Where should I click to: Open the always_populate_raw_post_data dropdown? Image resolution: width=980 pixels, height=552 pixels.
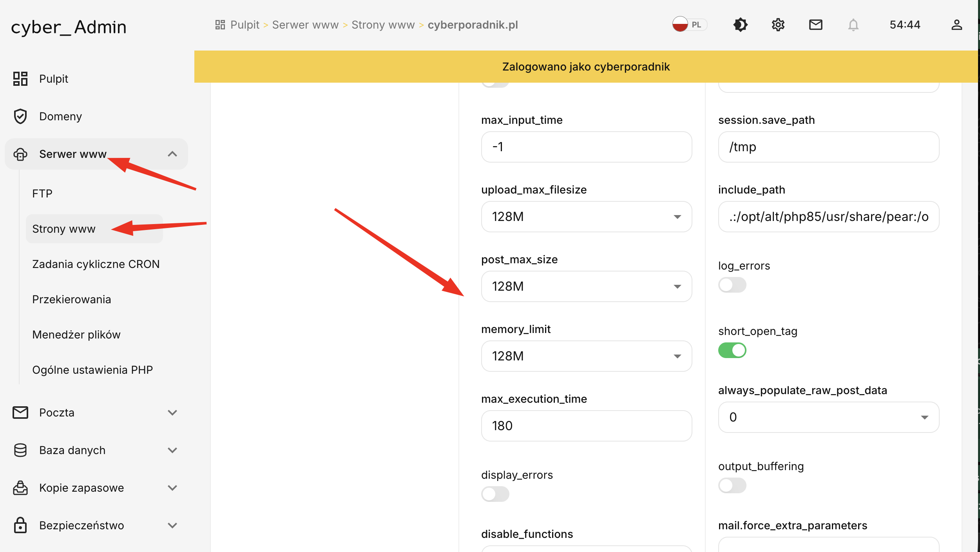[x=828, y=417]
